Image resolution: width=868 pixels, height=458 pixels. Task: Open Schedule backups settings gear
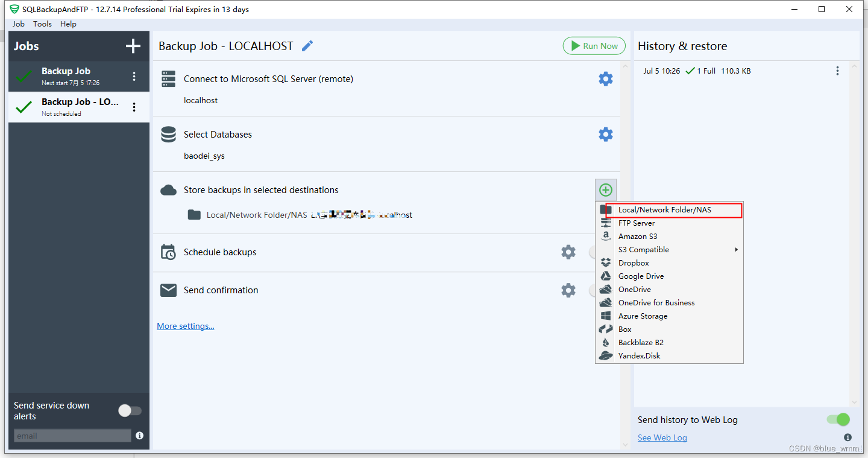pos(568,252)
